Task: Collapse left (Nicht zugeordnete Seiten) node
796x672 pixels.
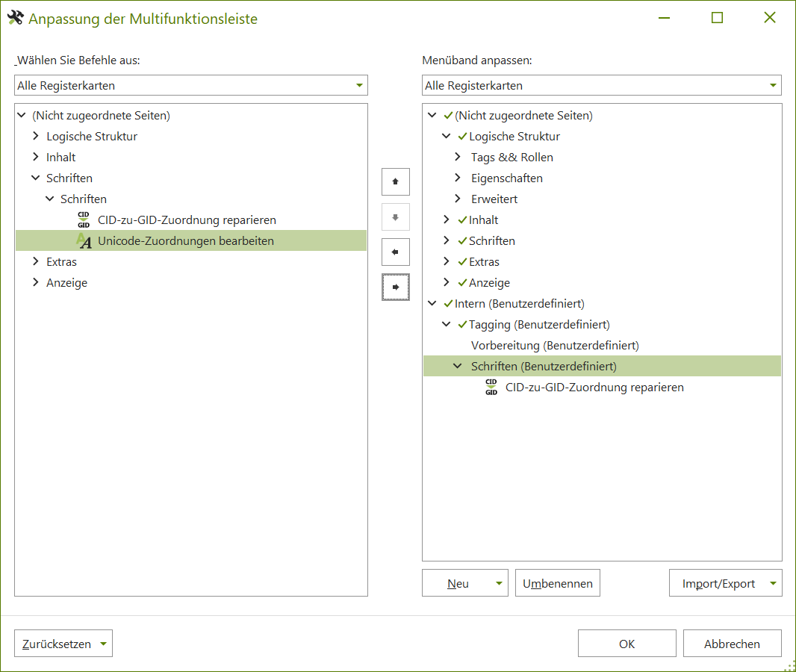Action: tap(22, 115)
